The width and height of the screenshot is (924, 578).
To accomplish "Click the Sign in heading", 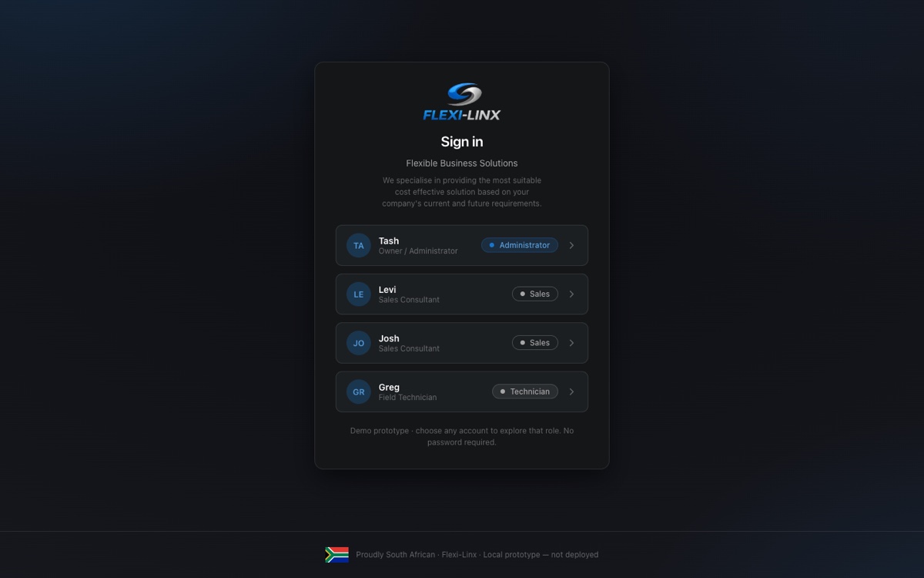I will (462, 142).
